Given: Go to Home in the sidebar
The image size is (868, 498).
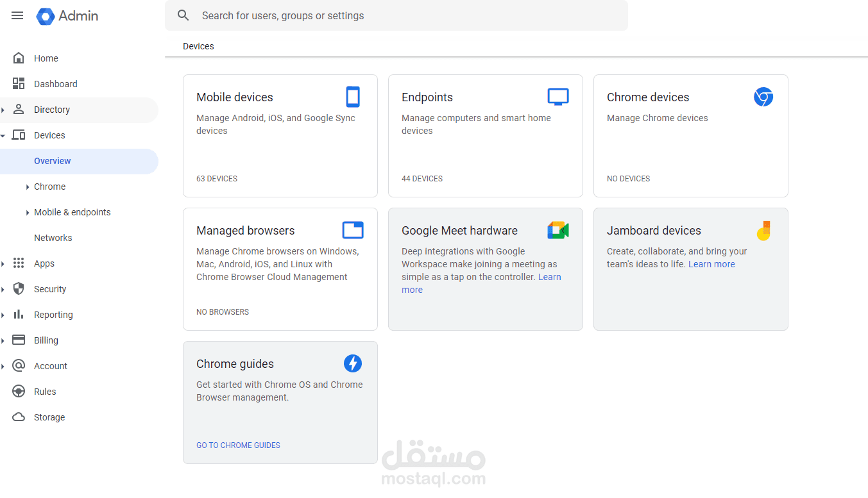Looking at the screenshot, I should click(x=46, y=58).
